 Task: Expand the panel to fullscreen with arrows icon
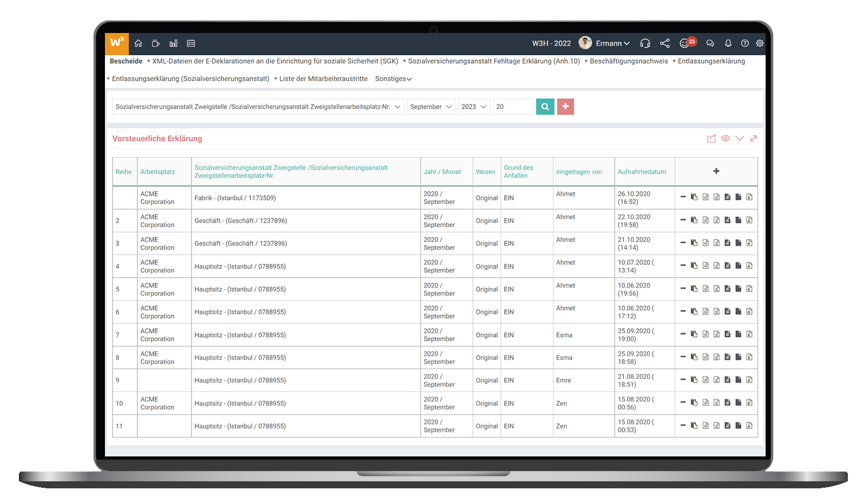754,138
